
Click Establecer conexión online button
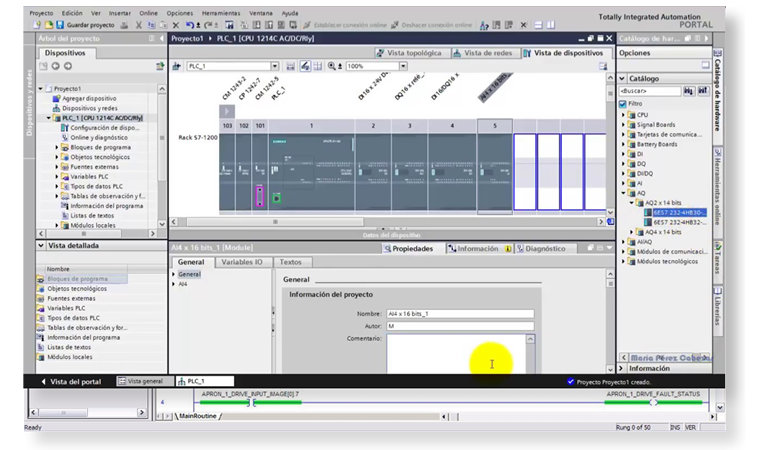click(345, 25)
